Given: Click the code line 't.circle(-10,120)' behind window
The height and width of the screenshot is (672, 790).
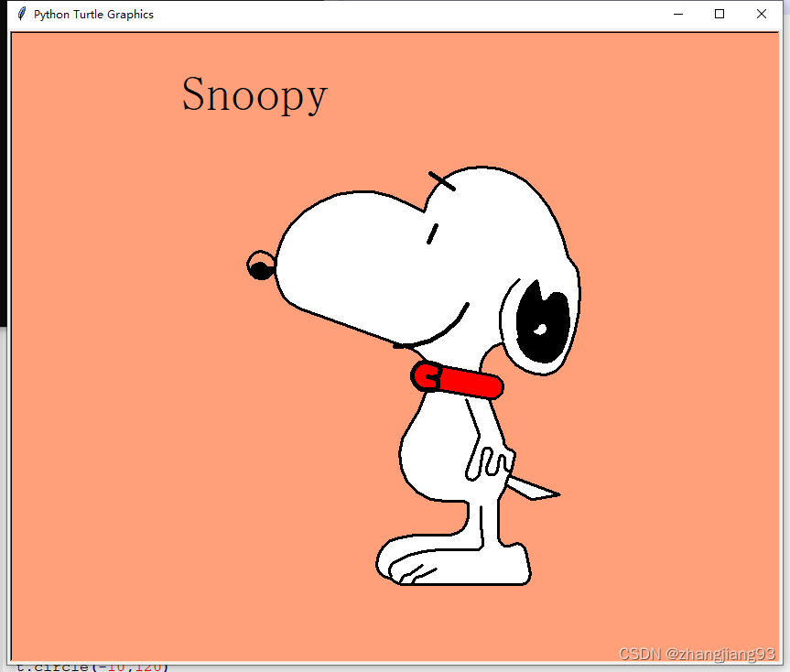Looking at the screenshot, I should tap(92, 667).
